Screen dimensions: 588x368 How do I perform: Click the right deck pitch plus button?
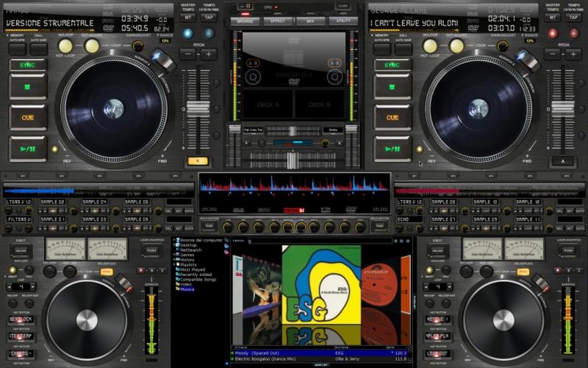574,54
